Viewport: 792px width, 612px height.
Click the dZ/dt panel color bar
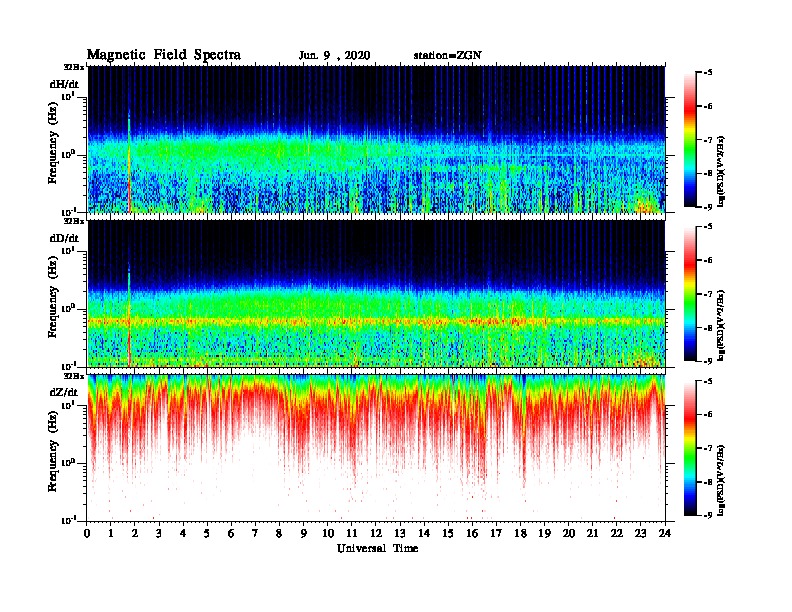(x=690, y=447)
